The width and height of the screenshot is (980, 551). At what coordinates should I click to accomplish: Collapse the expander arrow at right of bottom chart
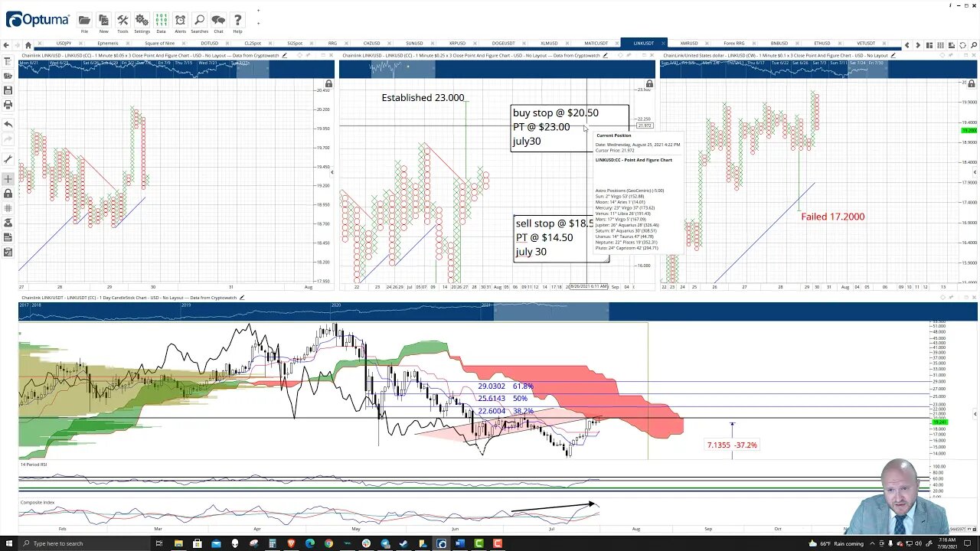coord(975,414)
